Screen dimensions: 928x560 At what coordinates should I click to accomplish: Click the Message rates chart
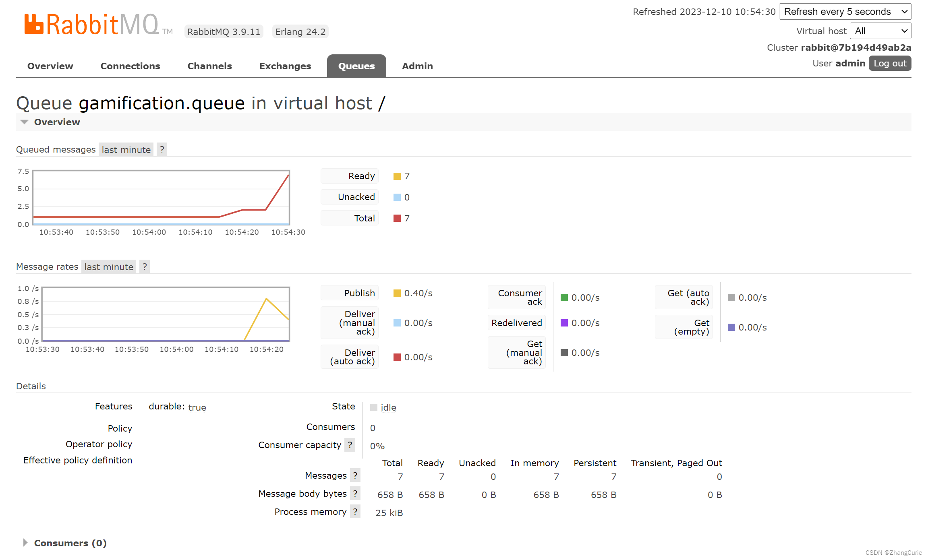pos(166,314)
